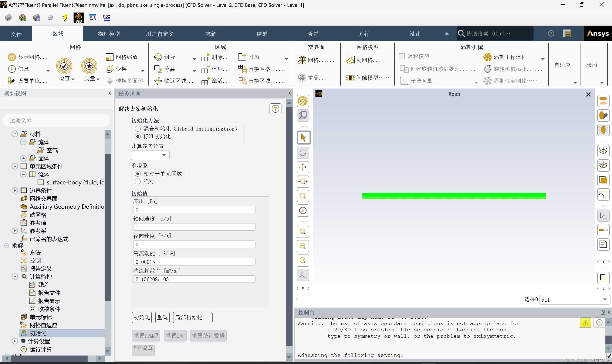612x364 pixels.
Task: Click the mesh Check (检查) icon
Action: pos(64,66)
